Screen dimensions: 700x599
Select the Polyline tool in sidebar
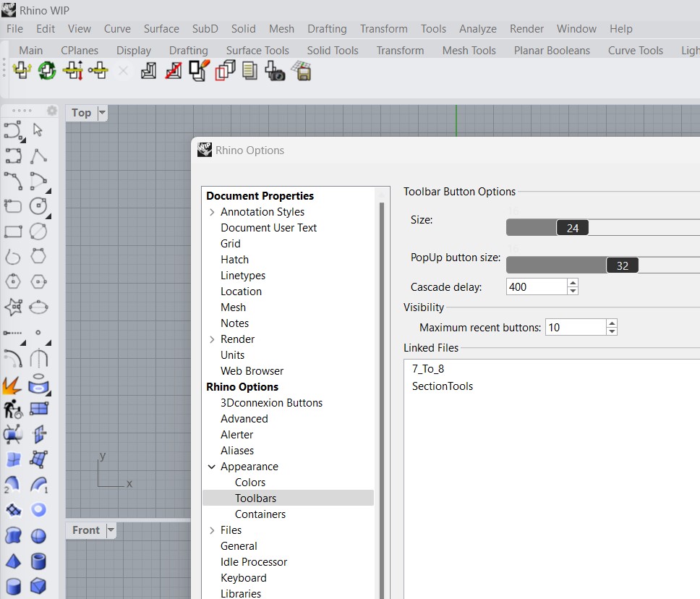(38, 156)
